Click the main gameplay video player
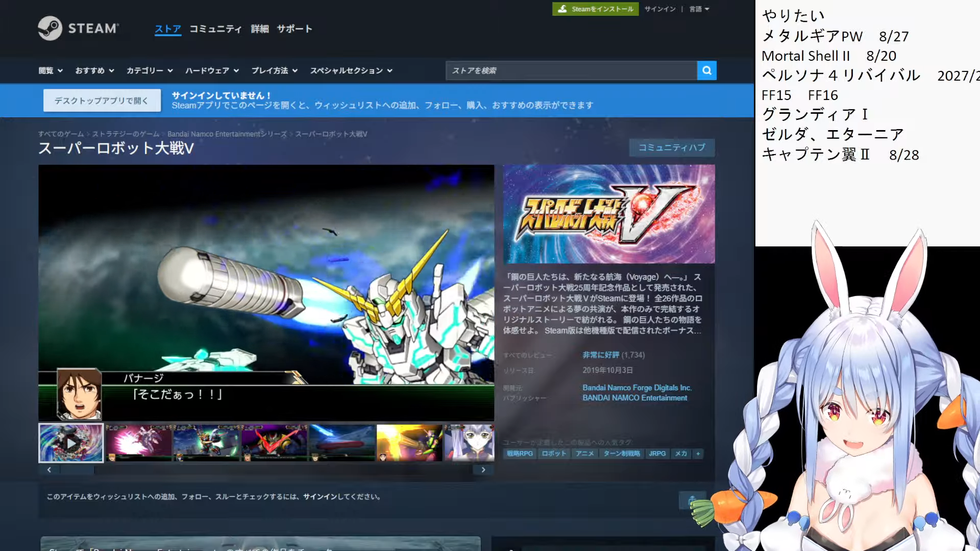 tap(266, 292)
